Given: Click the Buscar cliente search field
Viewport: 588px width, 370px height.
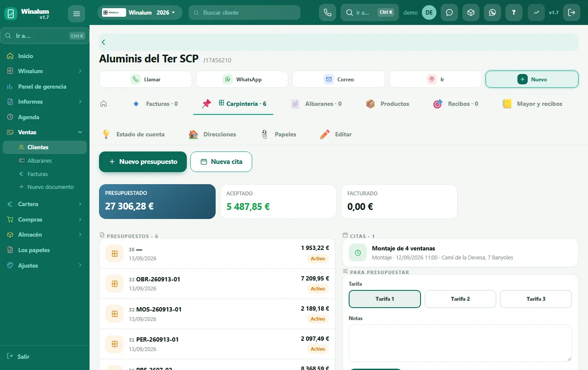Looking at the screenshot, I should (x=244, y=12).
